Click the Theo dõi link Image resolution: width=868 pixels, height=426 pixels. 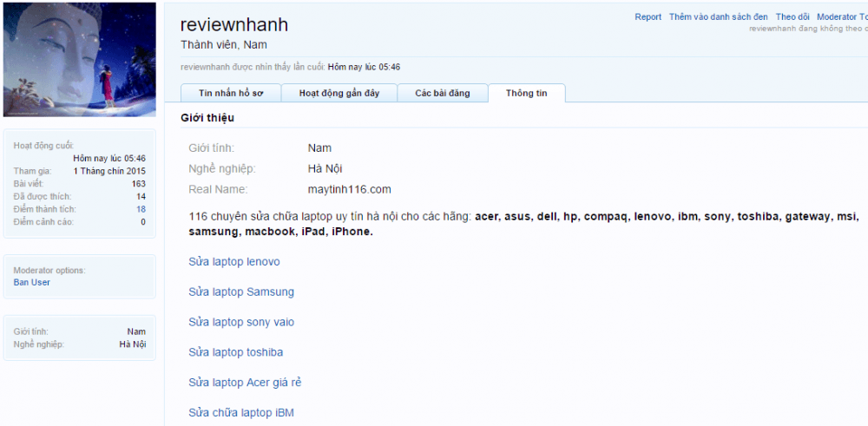tap(792, 17)
